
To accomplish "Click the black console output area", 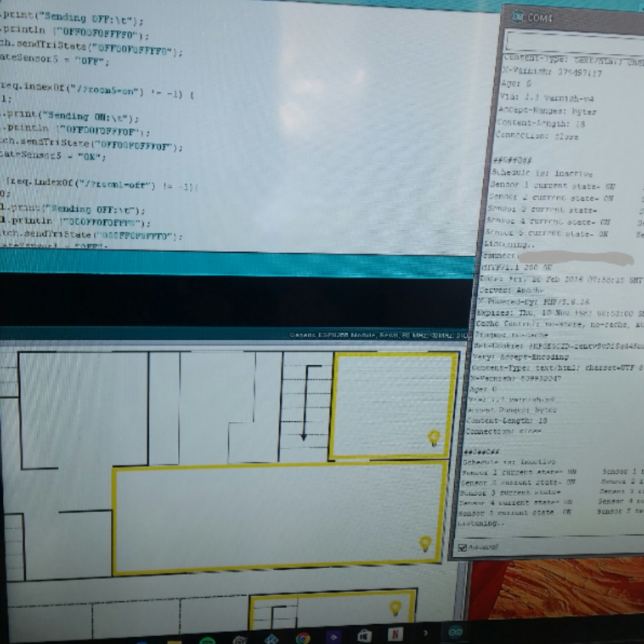I will (233, 300).
